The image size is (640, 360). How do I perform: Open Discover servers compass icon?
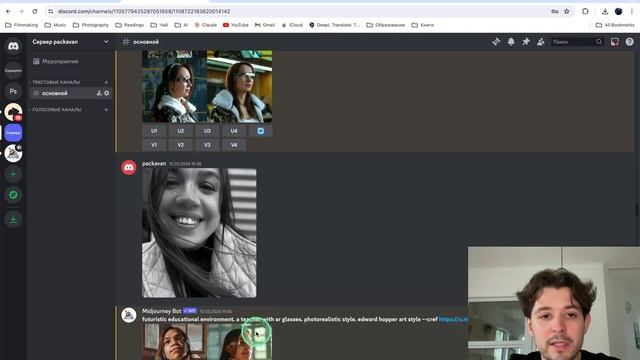[13, 195]
